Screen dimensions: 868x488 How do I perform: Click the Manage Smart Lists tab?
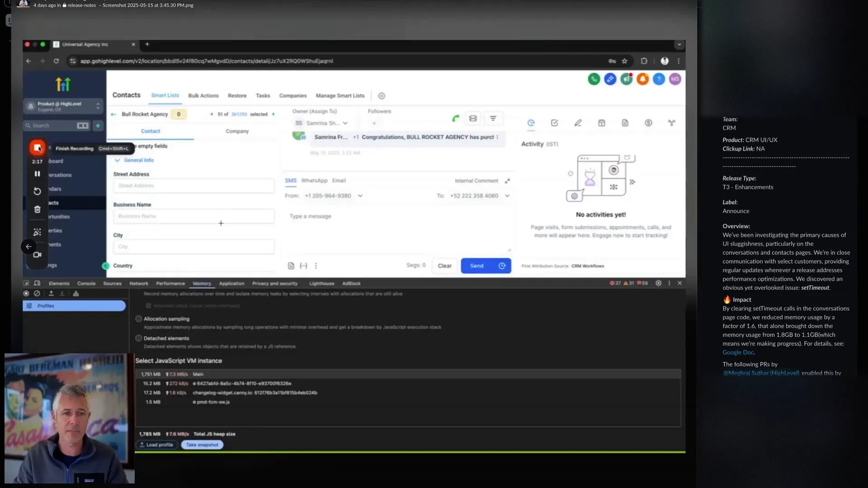click(340, 96)
